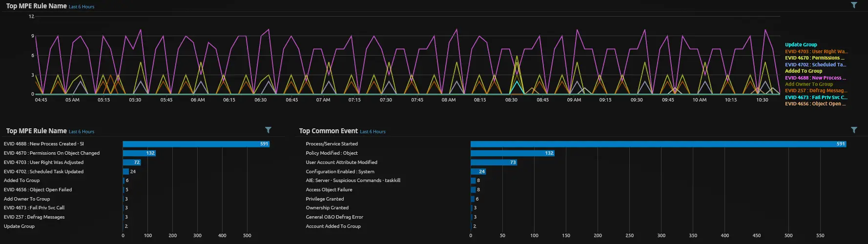Select EVID 4702 : Scheduled Task Updated row label
This screenshot has width=868, height=244.
43,172
